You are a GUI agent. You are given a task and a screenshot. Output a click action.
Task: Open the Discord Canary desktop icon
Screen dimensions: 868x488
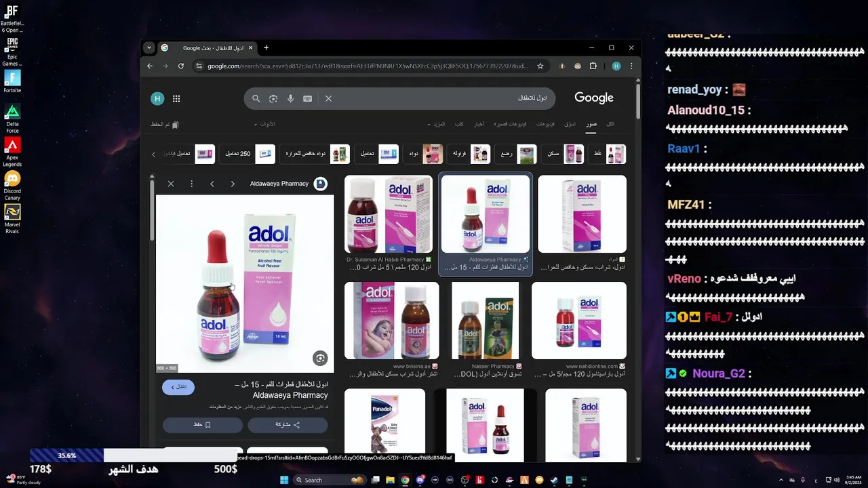pos(12,186)
